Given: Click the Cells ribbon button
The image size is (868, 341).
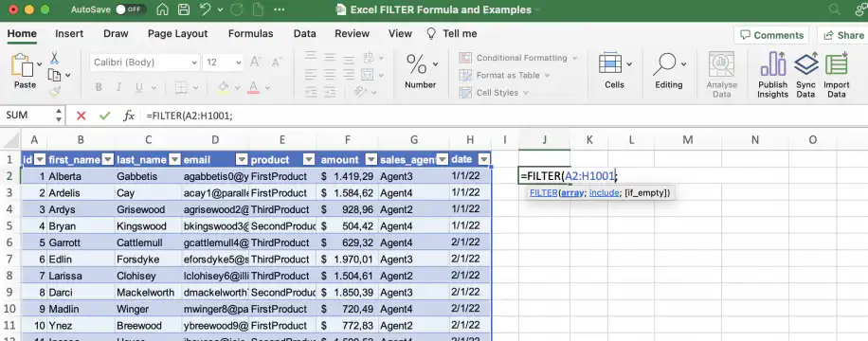Looking at the screenshot, I should tap(614, 70).
